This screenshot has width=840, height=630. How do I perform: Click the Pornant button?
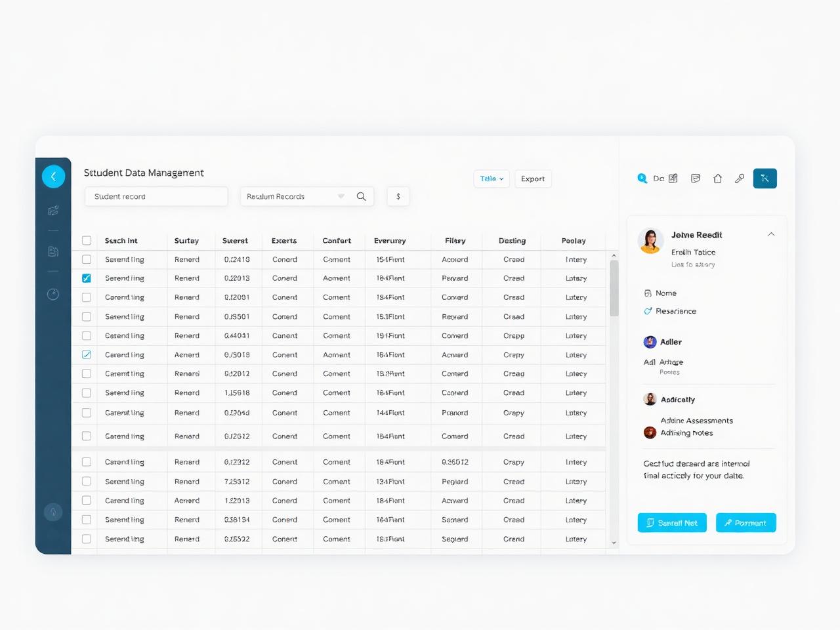[746, 523]
